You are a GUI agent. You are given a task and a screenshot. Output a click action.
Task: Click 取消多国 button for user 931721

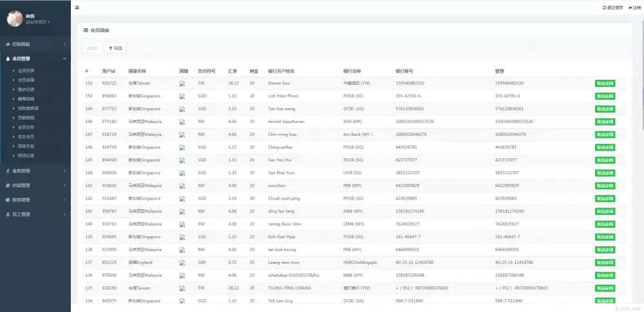pos(605,84)
